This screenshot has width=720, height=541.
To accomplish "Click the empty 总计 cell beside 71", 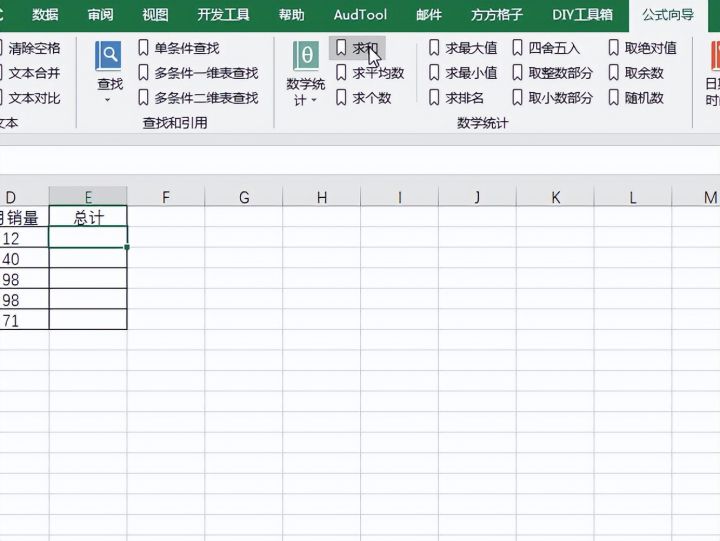I will [88, 320].
